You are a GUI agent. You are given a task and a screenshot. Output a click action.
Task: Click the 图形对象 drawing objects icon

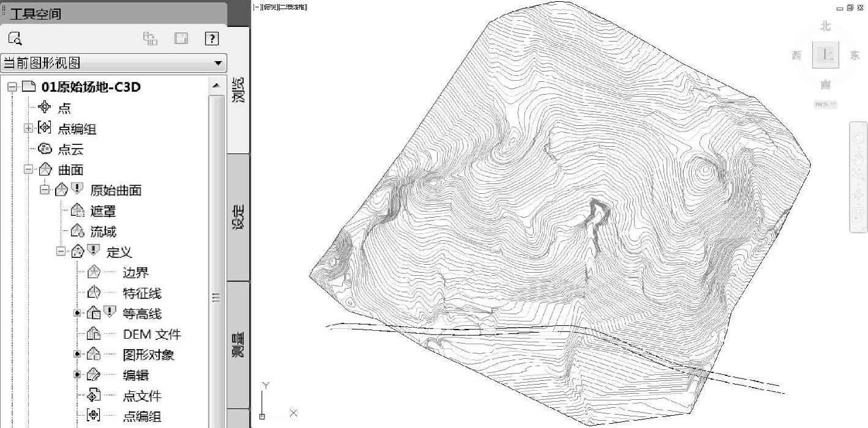93,354
